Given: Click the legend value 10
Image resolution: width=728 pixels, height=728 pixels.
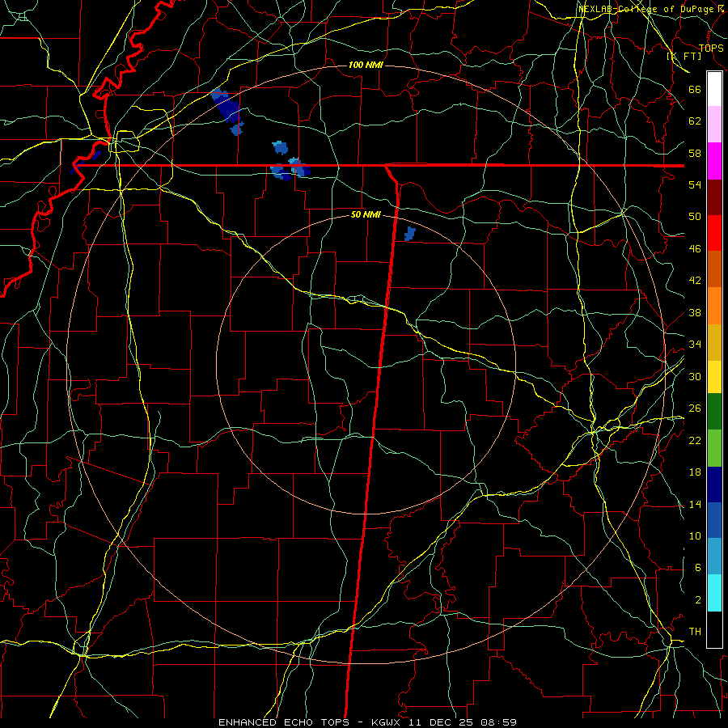Looking at the screenshot, I should [695, 536].
